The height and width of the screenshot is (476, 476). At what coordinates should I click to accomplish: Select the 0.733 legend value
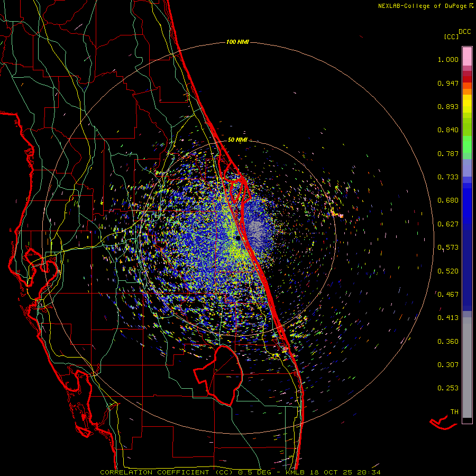coord(448,177)
